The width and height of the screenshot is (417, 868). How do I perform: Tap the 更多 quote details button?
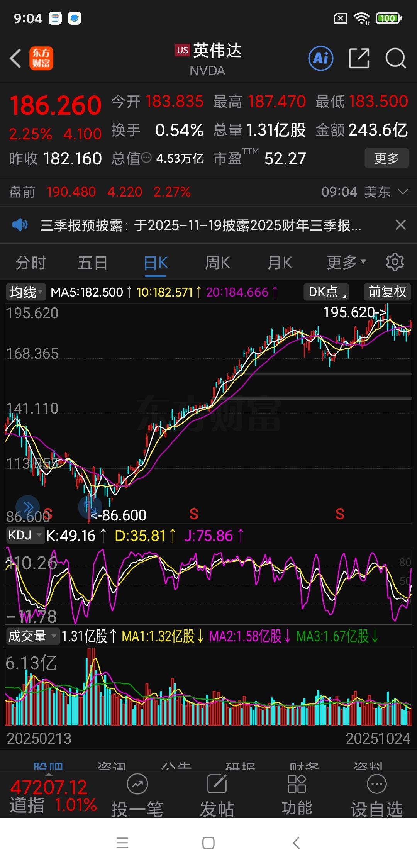point(386,158)
